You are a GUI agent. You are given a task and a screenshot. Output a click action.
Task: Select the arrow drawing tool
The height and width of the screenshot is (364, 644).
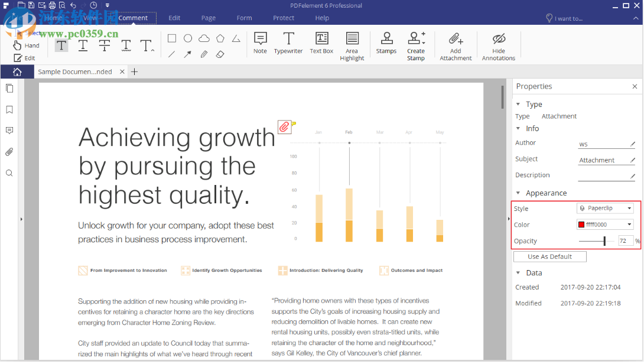187,54
